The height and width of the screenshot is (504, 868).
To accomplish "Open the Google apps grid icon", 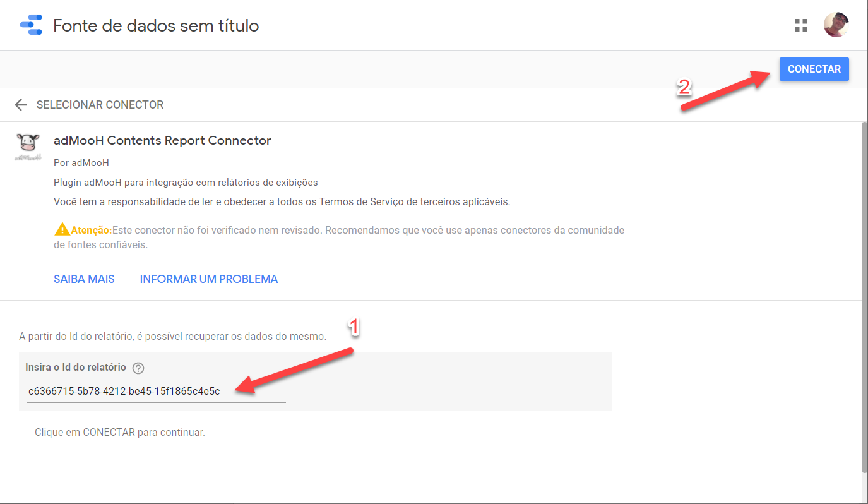I will [801, 25].
